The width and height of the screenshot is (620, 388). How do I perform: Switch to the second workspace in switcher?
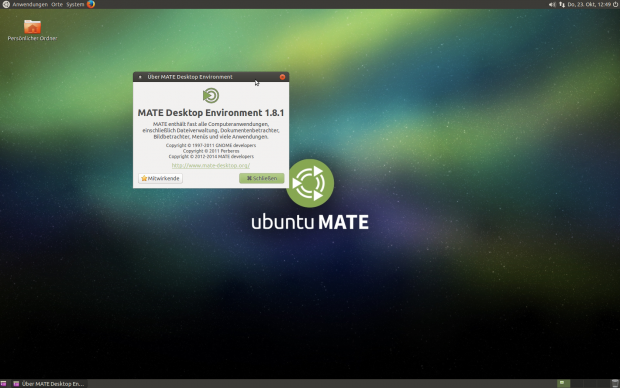point(577,383)
